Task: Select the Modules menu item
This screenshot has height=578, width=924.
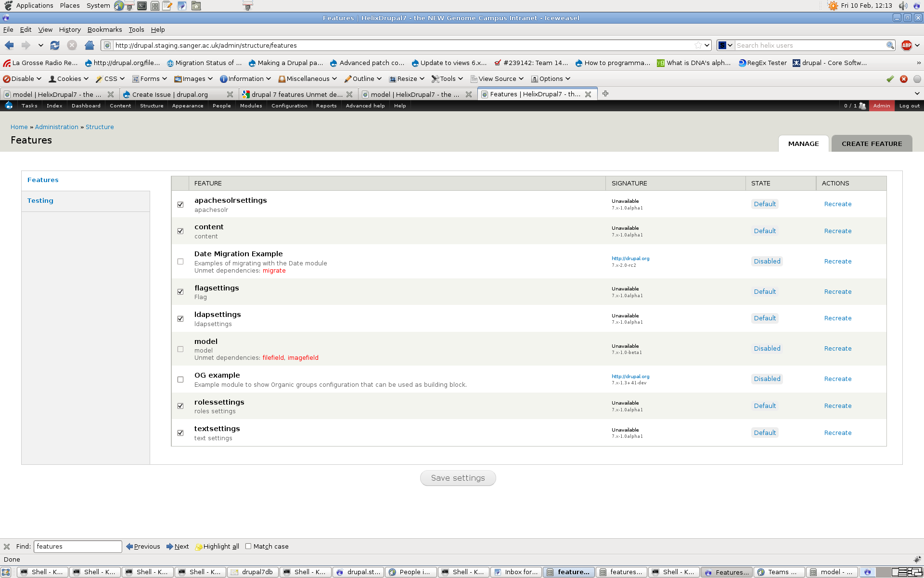Action: click(251, 105)
